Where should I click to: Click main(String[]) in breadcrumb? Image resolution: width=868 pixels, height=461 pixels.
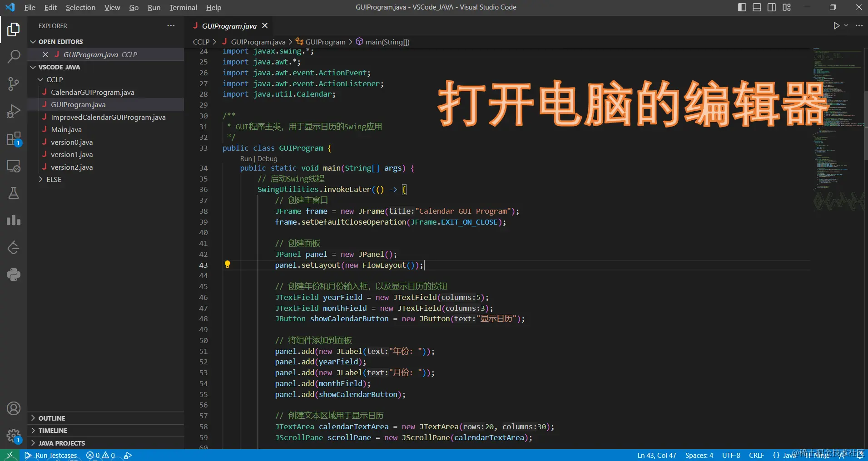tap(383, 42)
